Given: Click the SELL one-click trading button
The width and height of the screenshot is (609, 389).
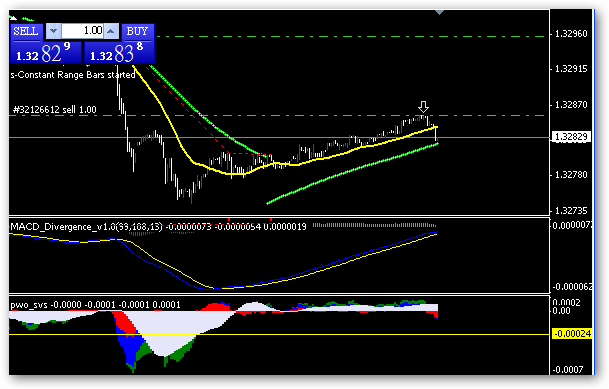Looking at the screenshot, I should (26, 32).
